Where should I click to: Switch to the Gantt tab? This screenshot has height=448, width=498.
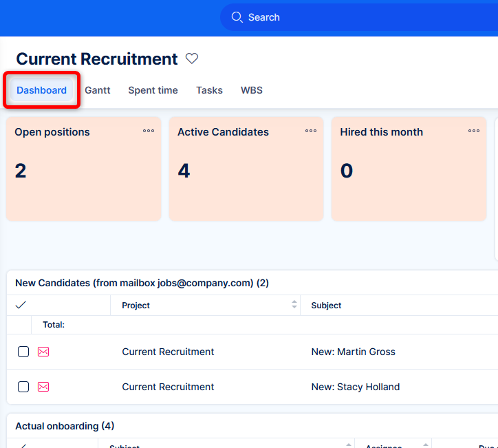[97, 90]
